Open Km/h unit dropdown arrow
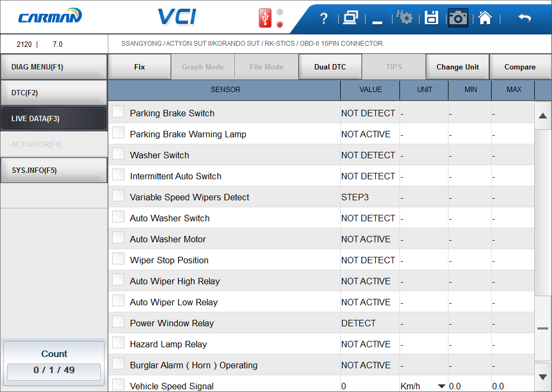The height and width of the screenshot is (392, 552). [441, 386]
